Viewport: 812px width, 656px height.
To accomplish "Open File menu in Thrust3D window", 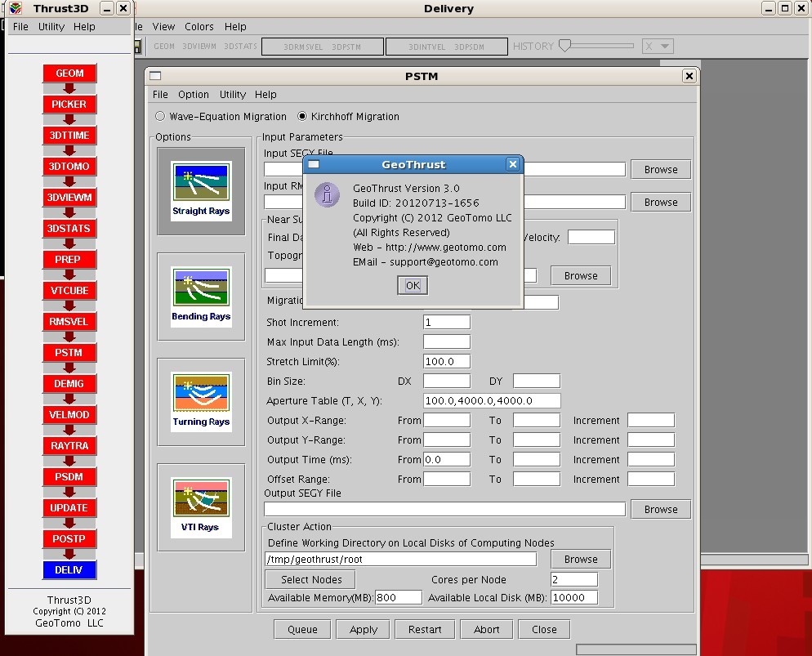I will click(20, 26).
